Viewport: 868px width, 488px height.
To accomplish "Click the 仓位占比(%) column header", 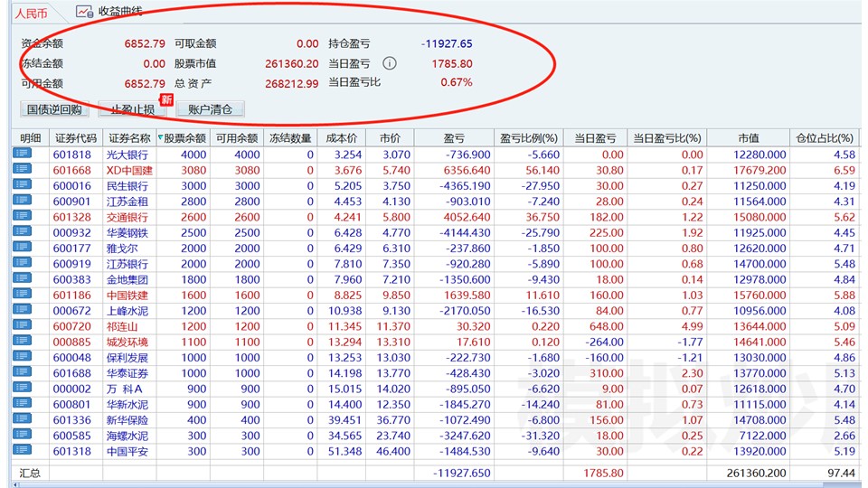I will (x=825, y=137).
